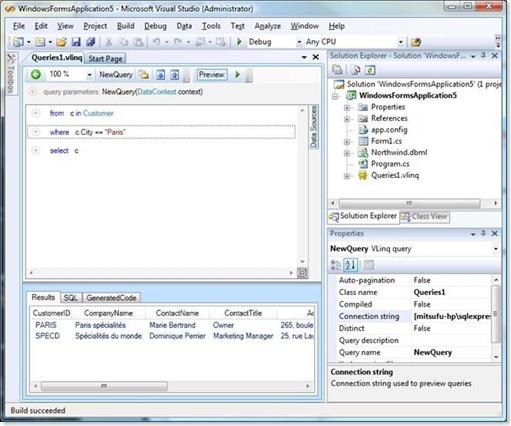Viewport: 511px width, 426px height.
Task: Click the plus circle on the 'select' clause
Action: point(36,150)
